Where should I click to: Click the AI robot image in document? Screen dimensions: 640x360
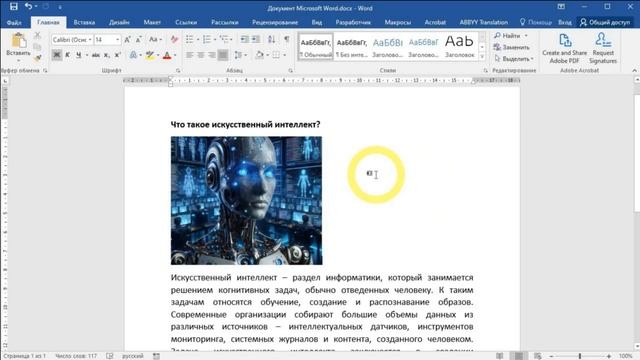click(246, 200)
